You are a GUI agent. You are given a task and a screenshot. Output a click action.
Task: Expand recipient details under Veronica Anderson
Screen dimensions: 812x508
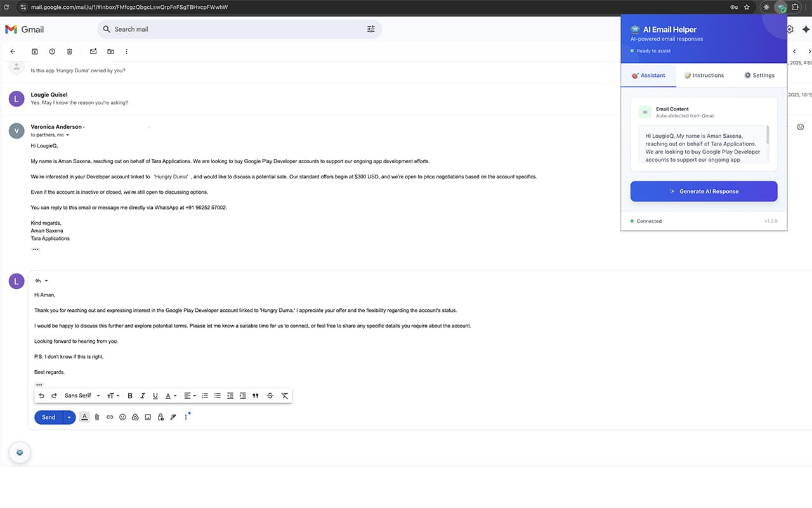67,135
